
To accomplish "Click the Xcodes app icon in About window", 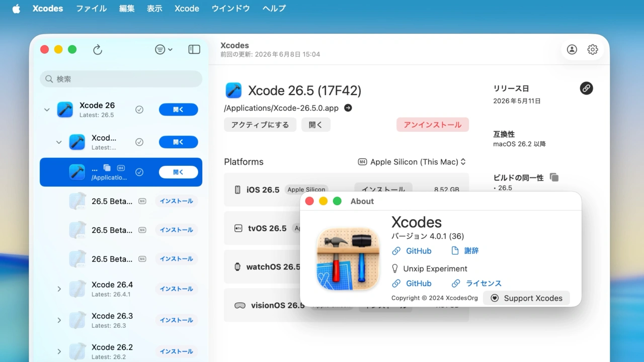I will tap(348, 258).
